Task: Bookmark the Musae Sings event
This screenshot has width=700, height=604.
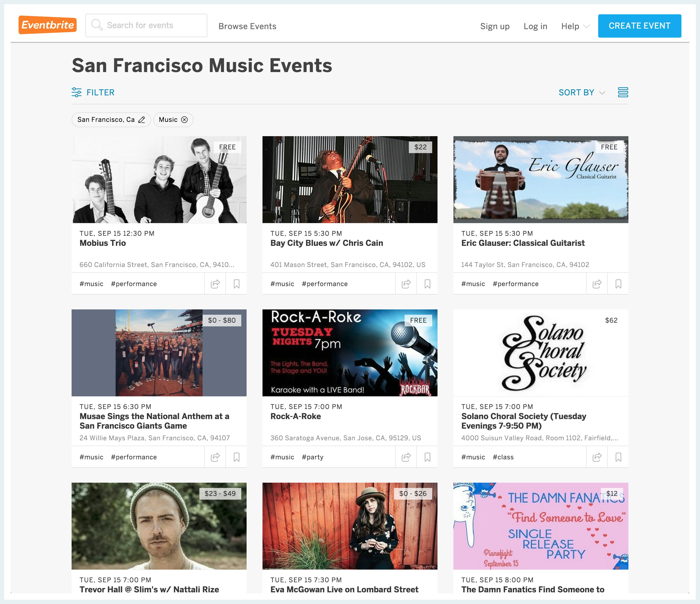Action: pos(237,457)
